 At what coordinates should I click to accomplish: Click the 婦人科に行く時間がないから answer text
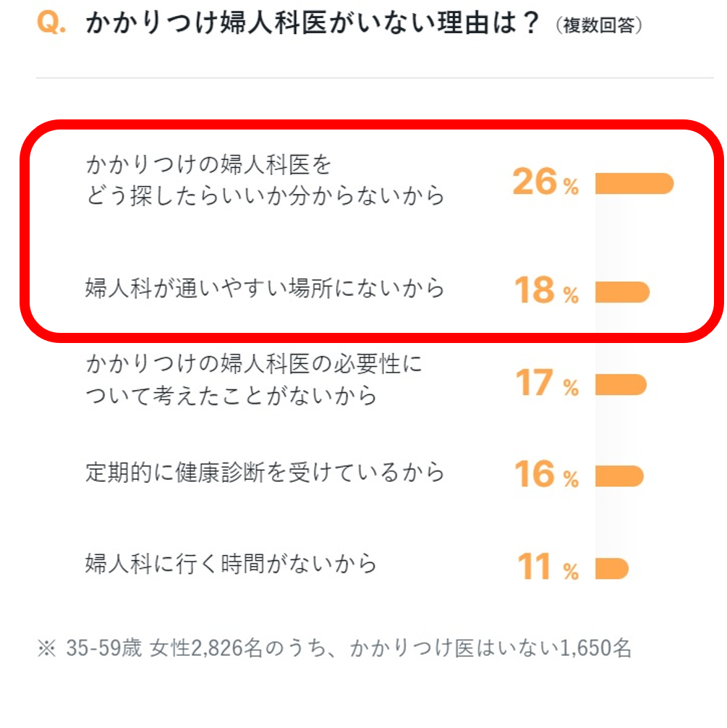click(231, 563)
